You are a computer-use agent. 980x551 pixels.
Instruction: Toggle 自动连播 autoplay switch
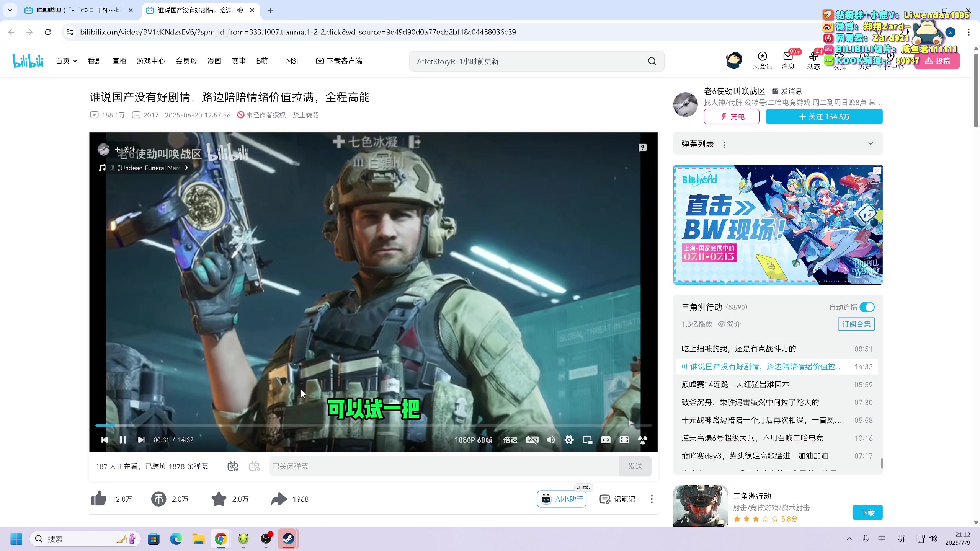867,307
